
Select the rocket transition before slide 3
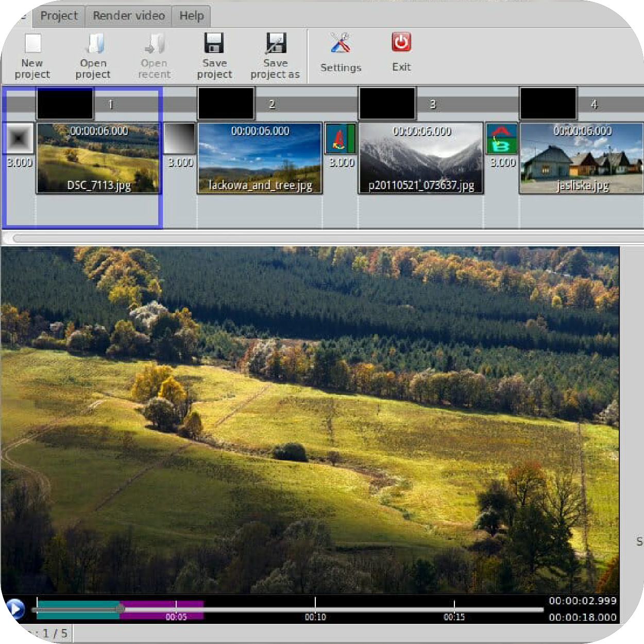point(341,139)
